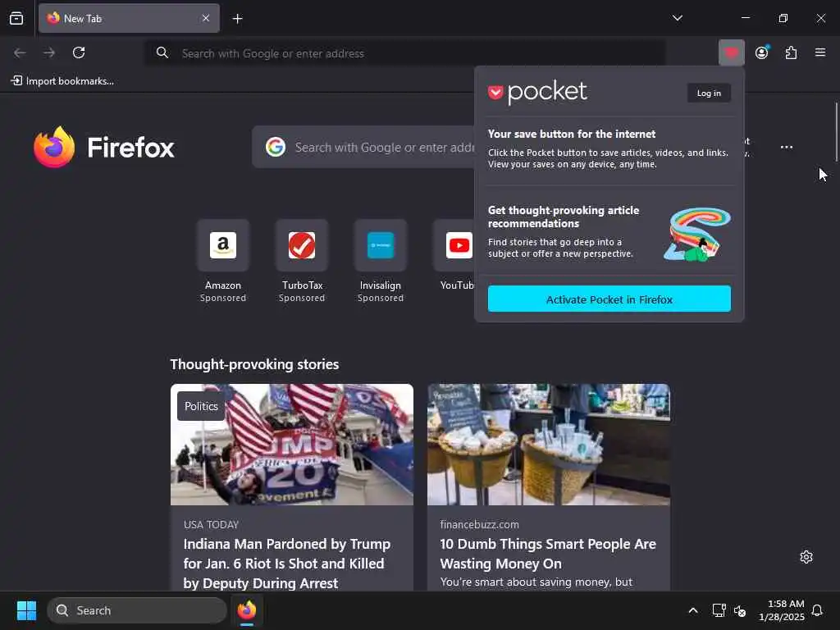This screenshot has width=840, height=630.
Task: Click Log in button in Pocket panel
Action: click(709, 94)
